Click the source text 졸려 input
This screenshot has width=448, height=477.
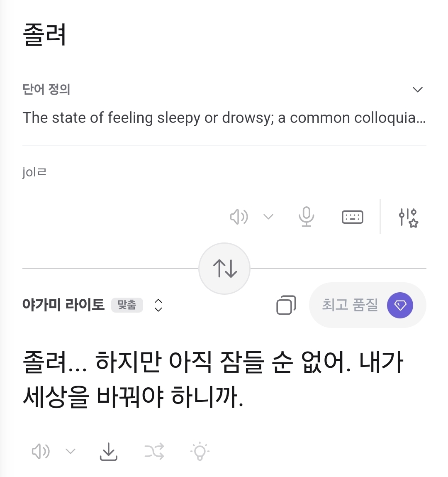tap(45, 35)
